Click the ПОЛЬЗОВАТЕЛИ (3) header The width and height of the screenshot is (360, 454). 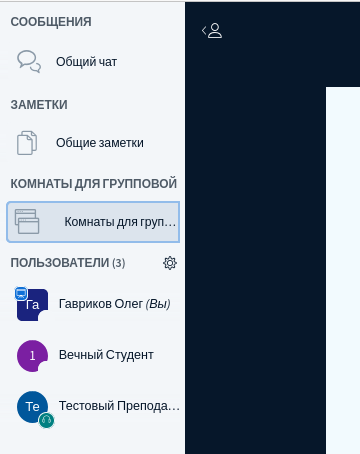[68, 263]
